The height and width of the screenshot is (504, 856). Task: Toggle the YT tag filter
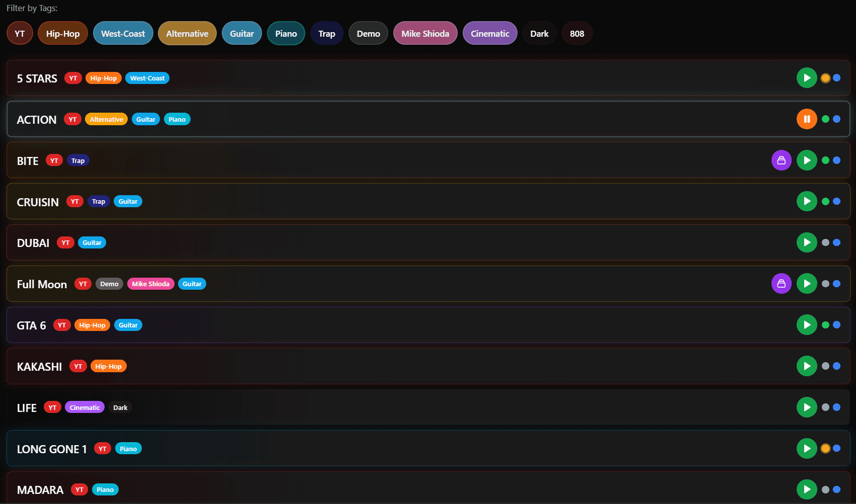tap(20, 34)
